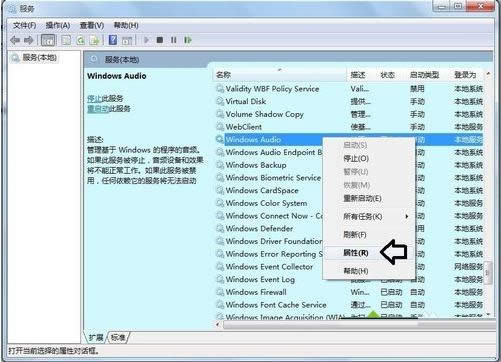Click the Pause Service toolbar icon

173,40
